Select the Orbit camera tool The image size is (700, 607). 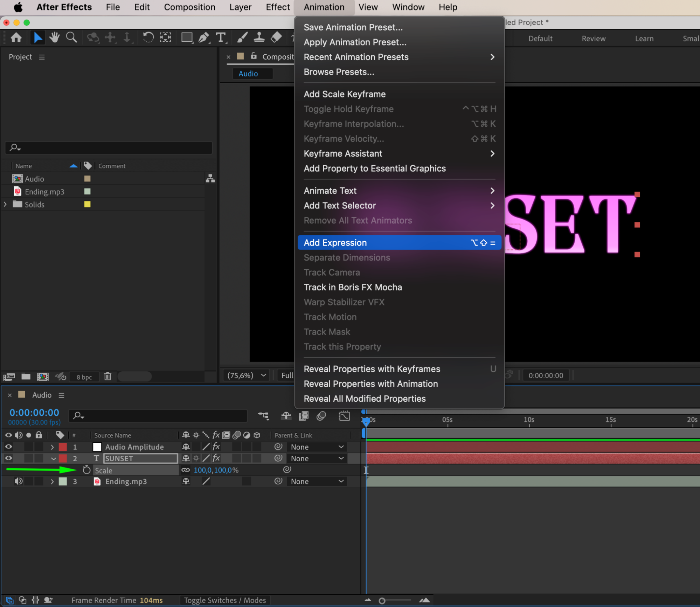pos(93,37)
